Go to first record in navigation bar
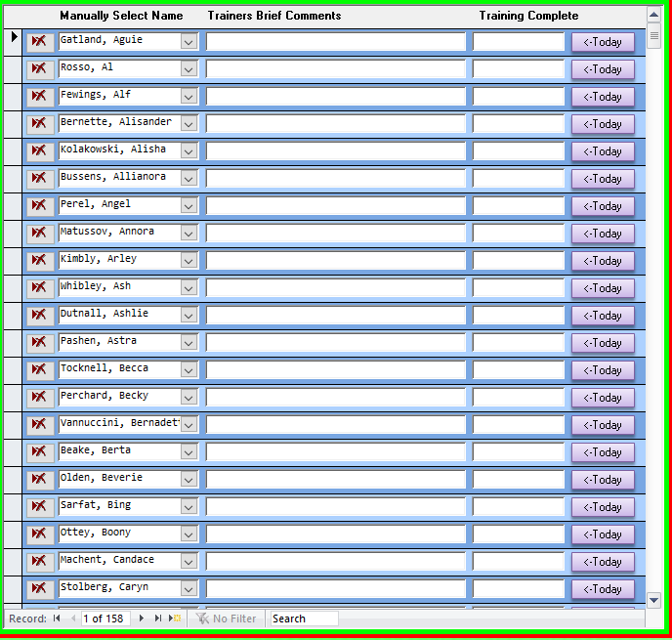Viewport: 672px width, 640px height. [x=57, y=619]
